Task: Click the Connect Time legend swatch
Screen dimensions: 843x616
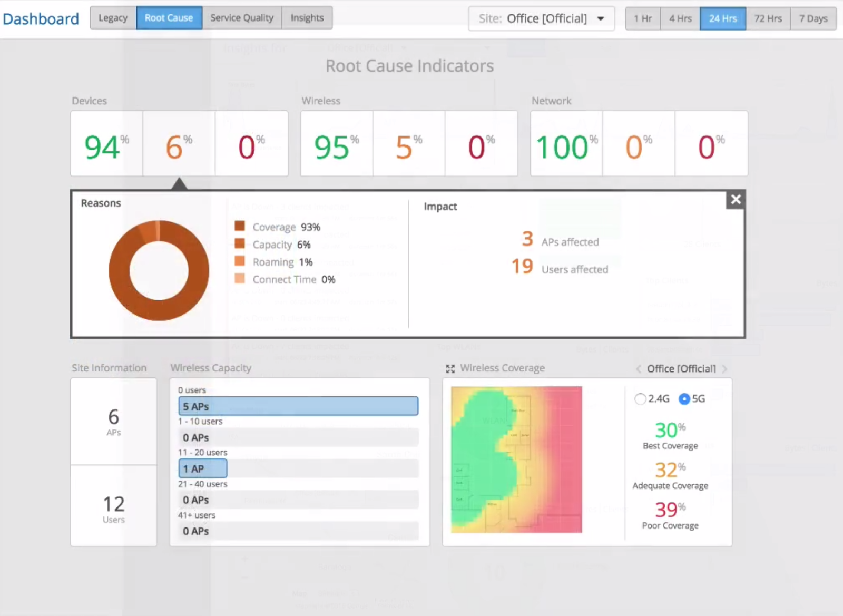Action: 240,278
